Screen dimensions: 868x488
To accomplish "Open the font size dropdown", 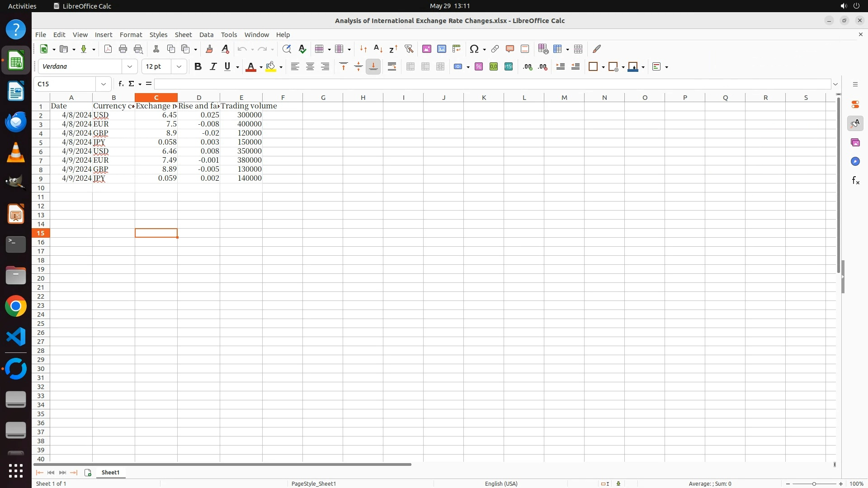I will pyautogui.click(x=179, y=66).
